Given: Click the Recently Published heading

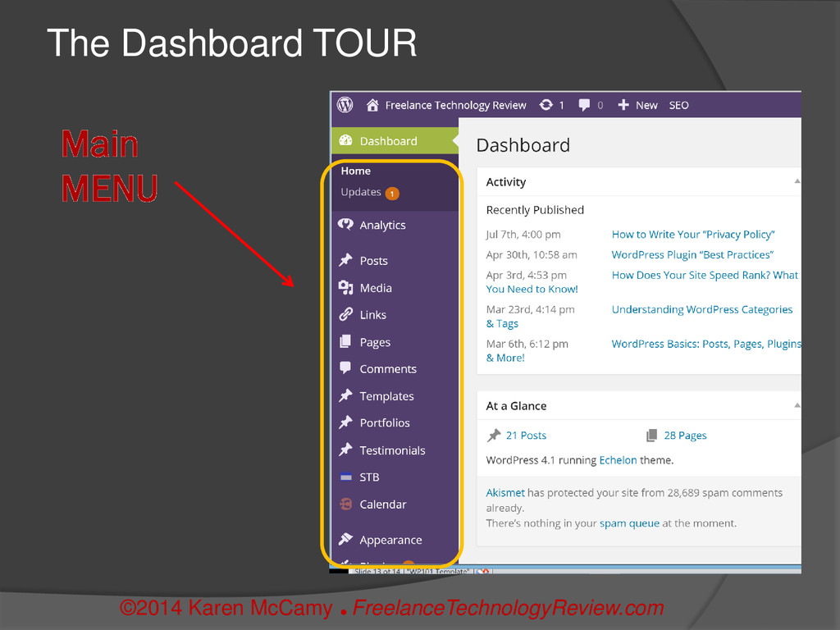Looking at the screenshot, I should click(x=535, y=210).
